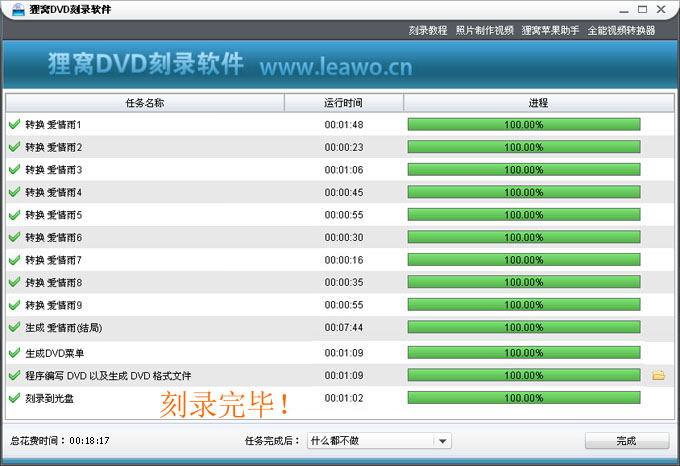
Task: Click the run time 00:00:30
Action: click(344, 238)
